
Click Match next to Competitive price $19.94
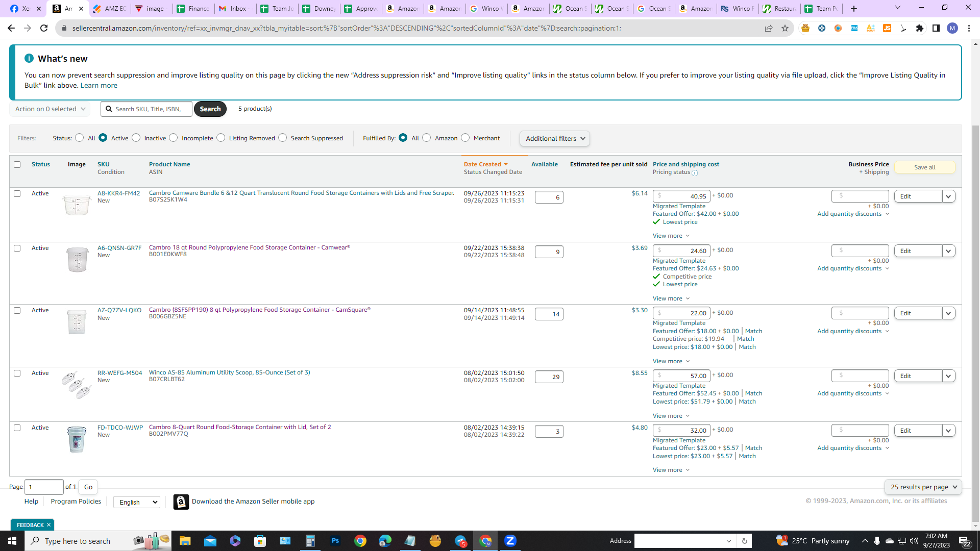coord(746,339)
